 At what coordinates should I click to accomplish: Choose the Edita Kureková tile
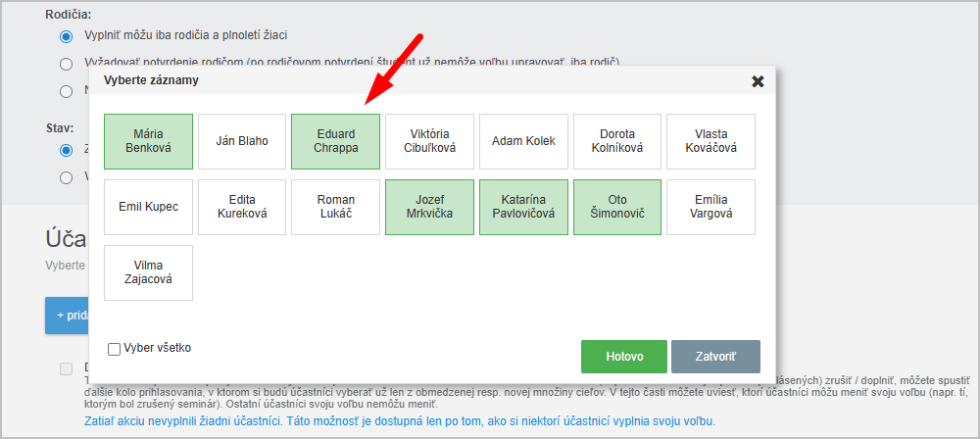click(242, 207)
